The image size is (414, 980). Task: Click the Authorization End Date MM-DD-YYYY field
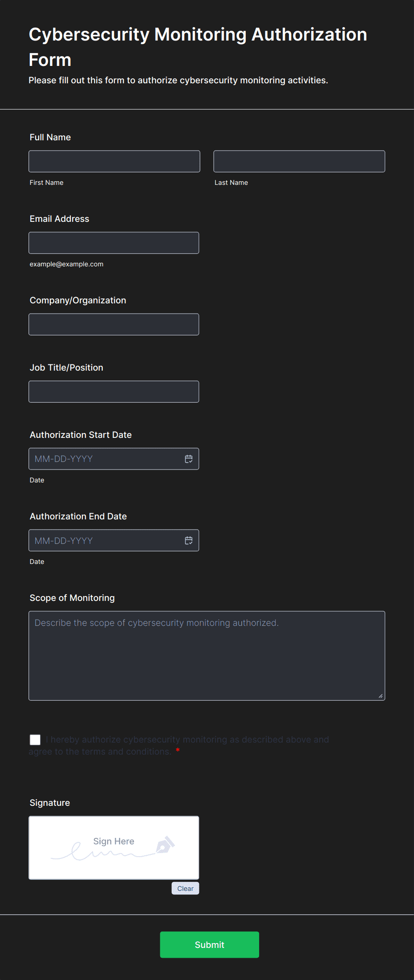105,540
